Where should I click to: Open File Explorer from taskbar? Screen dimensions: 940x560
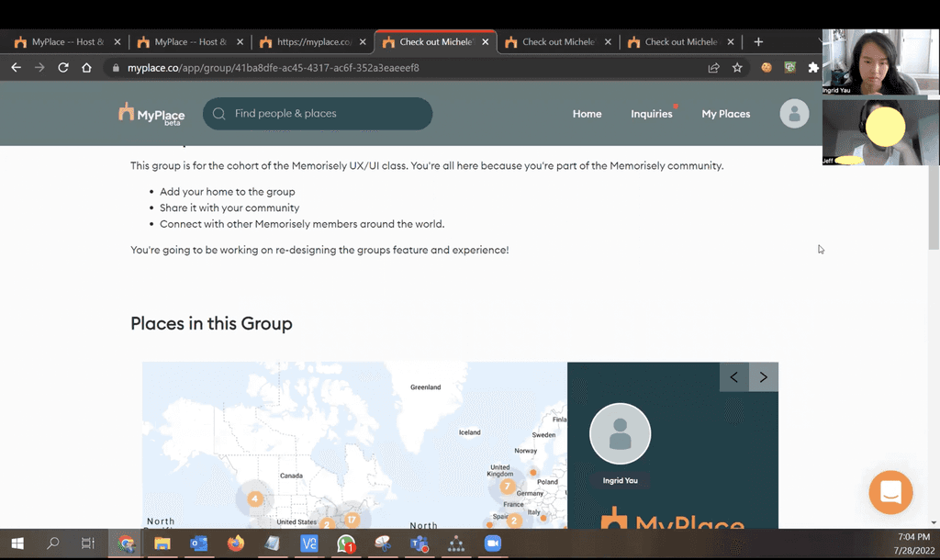coord(162,543)
